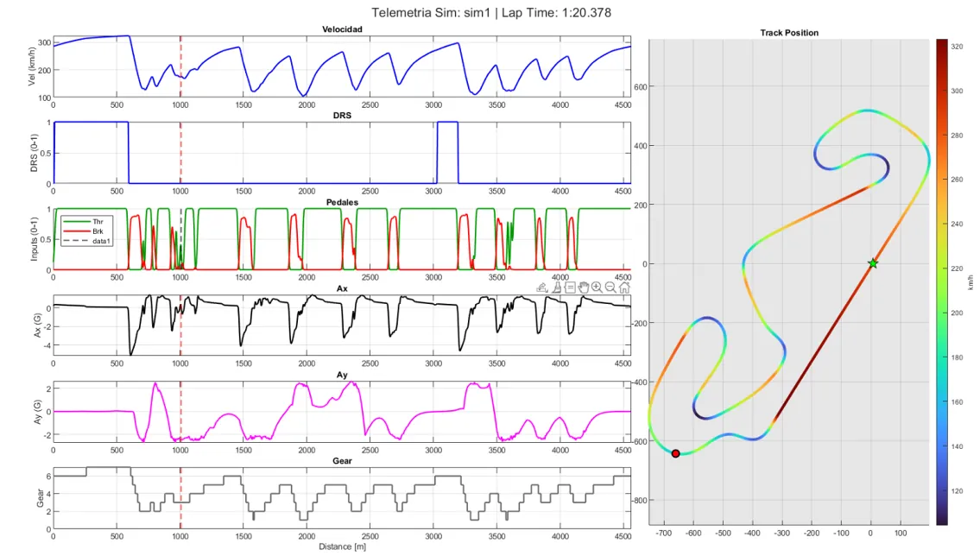The image size is (980, 556).
Task: Select the Zoom In magnifier
Action: pyautogui.click(x=597, y=287)
